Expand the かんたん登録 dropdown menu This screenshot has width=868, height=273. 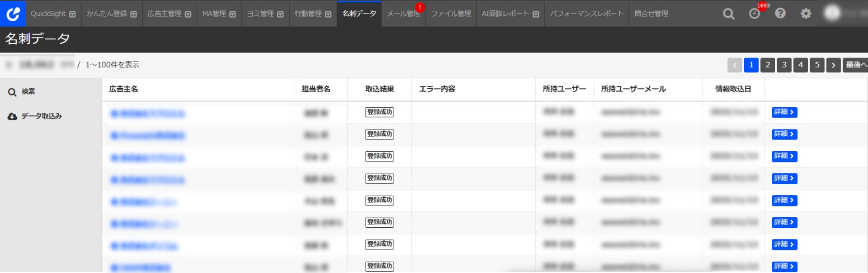click(x=133, y=14)
